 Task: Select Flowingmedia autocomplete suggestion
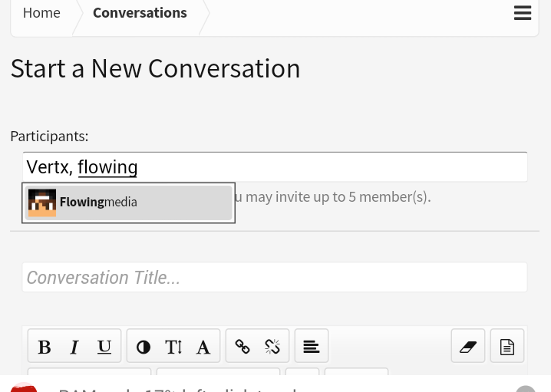(x=129, y=203)
